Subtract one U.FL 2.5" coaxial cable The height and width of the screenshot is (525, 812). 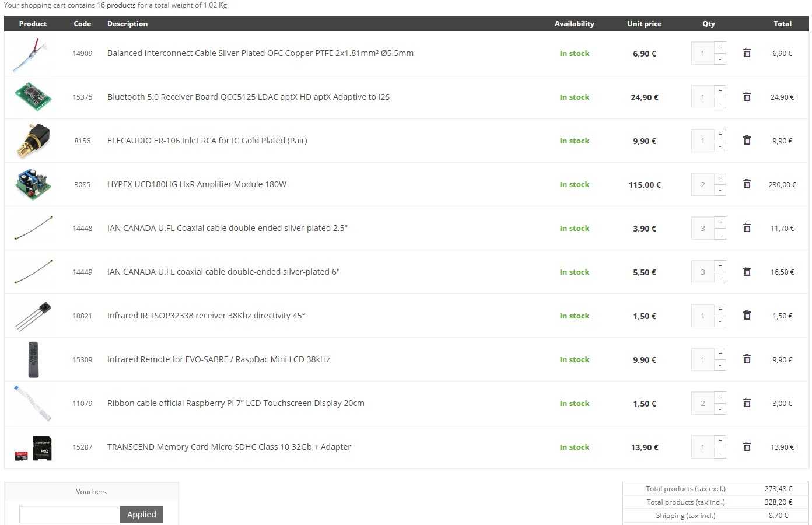[x=720, y=234]
